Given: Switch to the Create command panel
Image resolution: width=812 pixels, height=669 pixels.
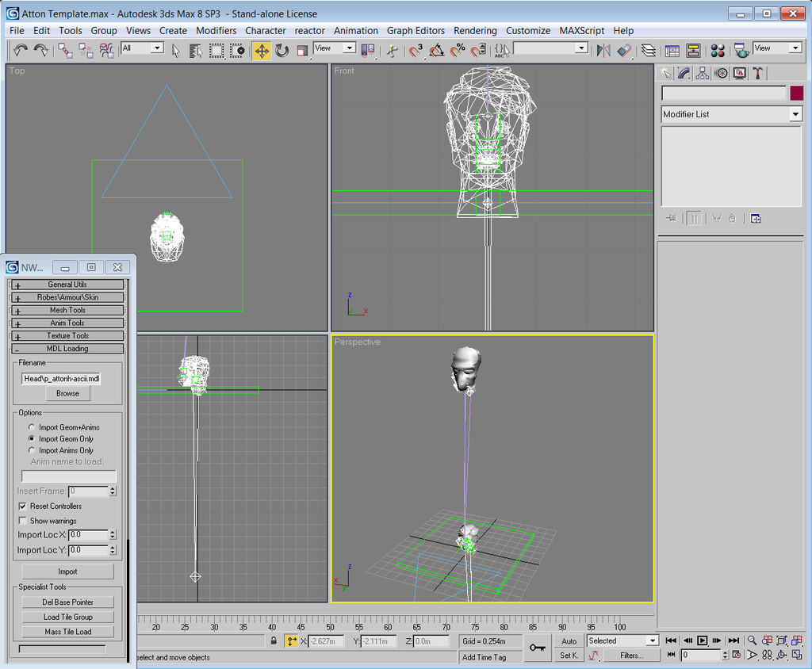Looking at the screenshot, I should coord(665,73).
